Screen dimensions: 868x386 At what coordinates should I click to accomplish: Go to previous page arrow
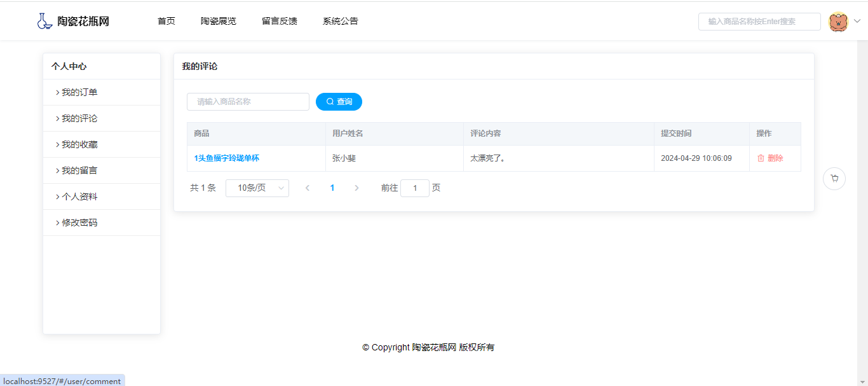click(308, 188)
